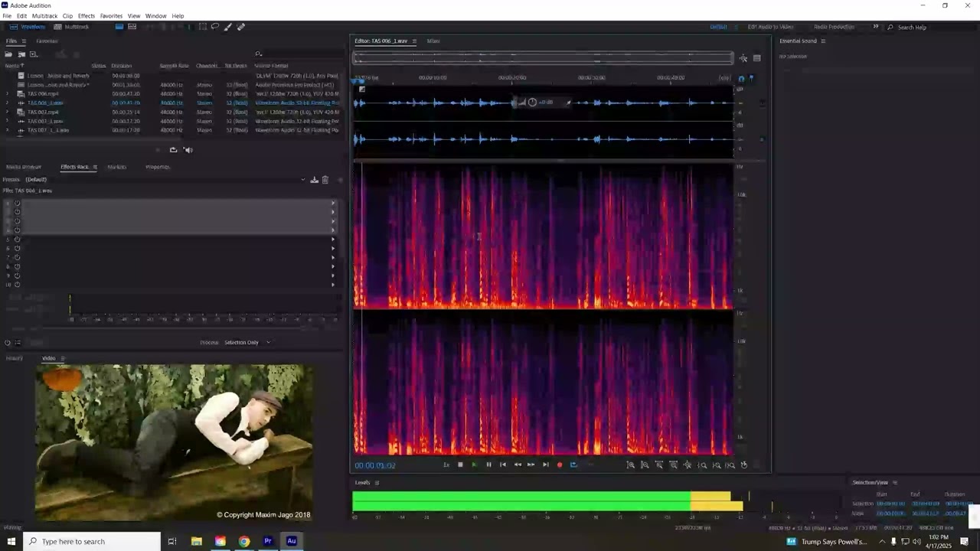This screenshot has height=551, width=980.
Task: Open the Presets (Default) dropdown
Action: coord(165,180)
